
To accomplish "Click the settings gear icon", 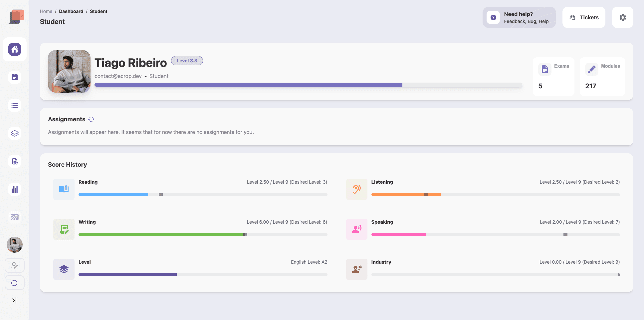I will click(622, 17).
